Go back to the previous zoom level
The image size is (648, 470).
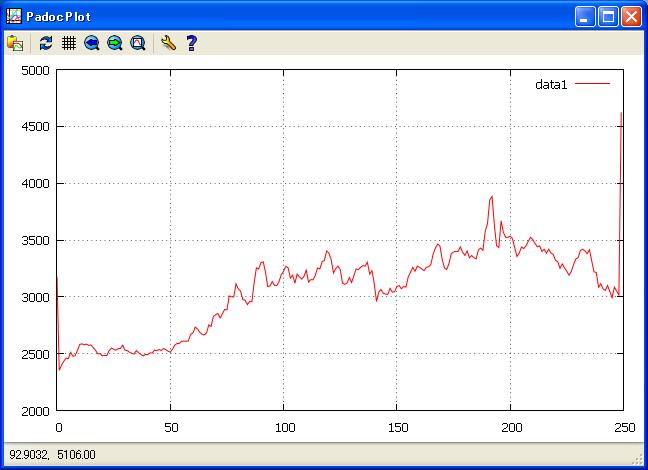(x=92, y=43)
